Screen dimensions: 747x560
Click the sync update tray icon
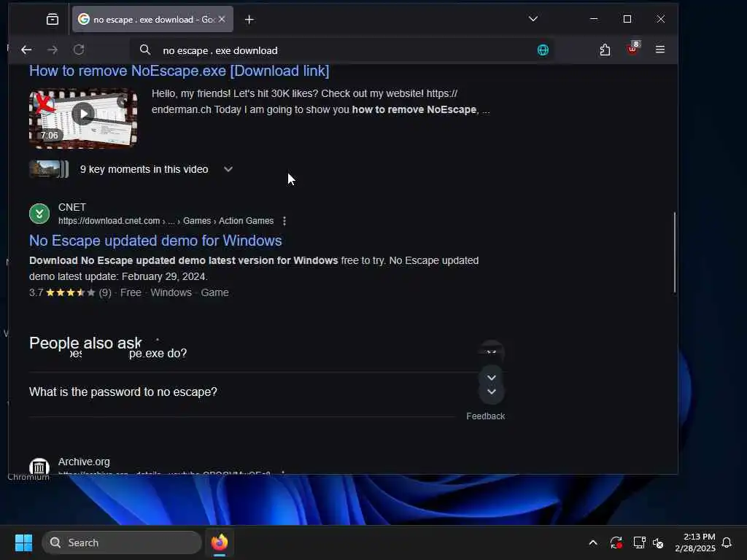[616, 542]
